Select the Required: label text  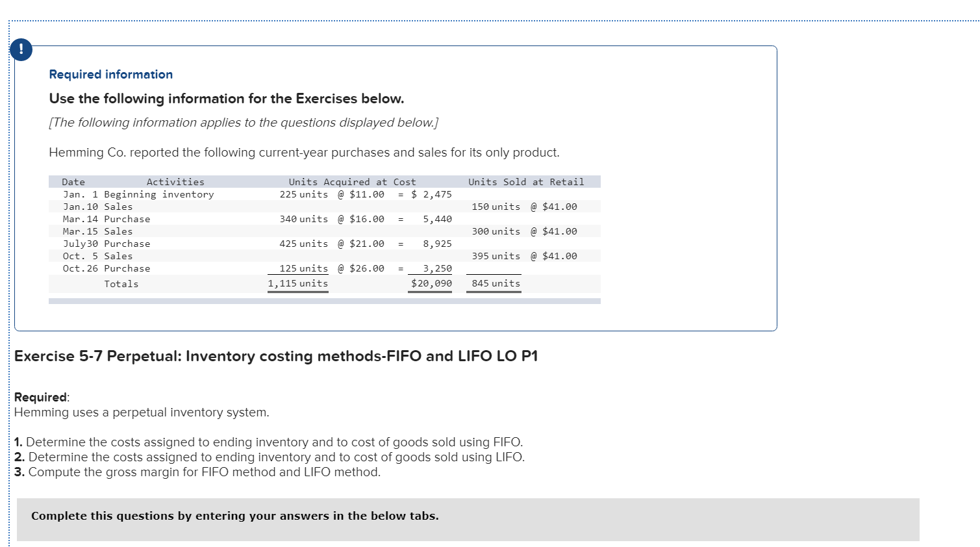click(40, 396)
